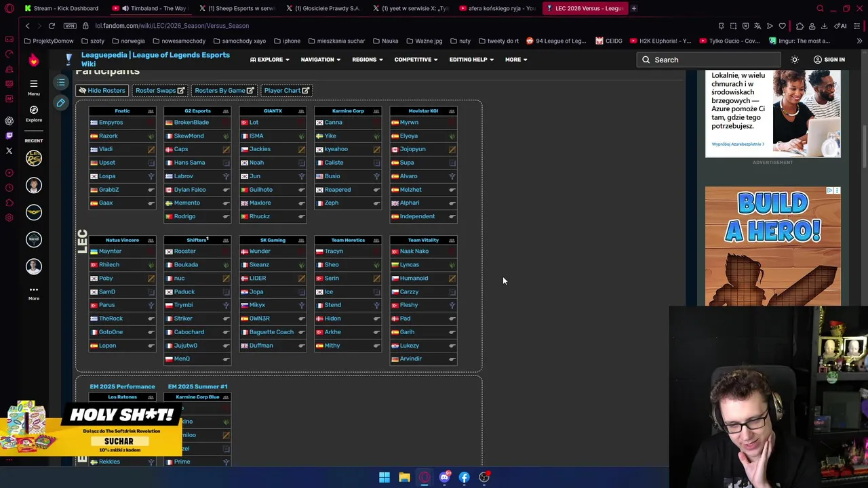This screenshot has height=488, width=868.
Task: Click the first recent wiki thumbnail
Action: click(33, 158)
